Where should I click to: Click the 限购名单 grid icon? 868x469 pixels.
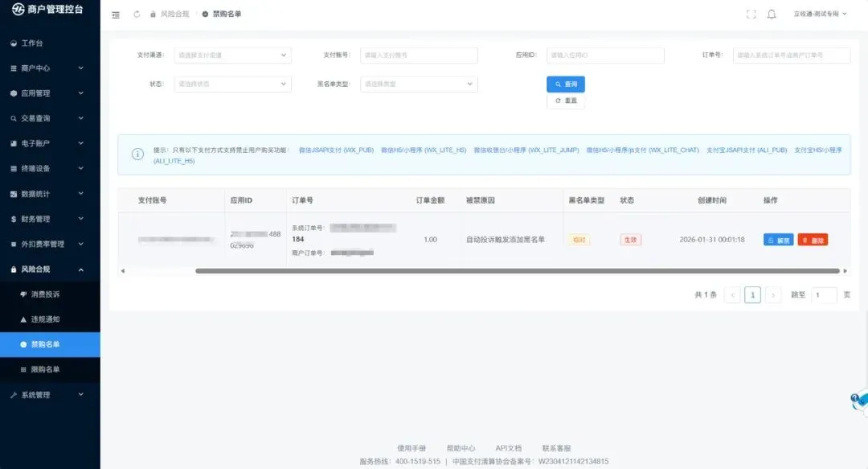[x=23, y=370]
